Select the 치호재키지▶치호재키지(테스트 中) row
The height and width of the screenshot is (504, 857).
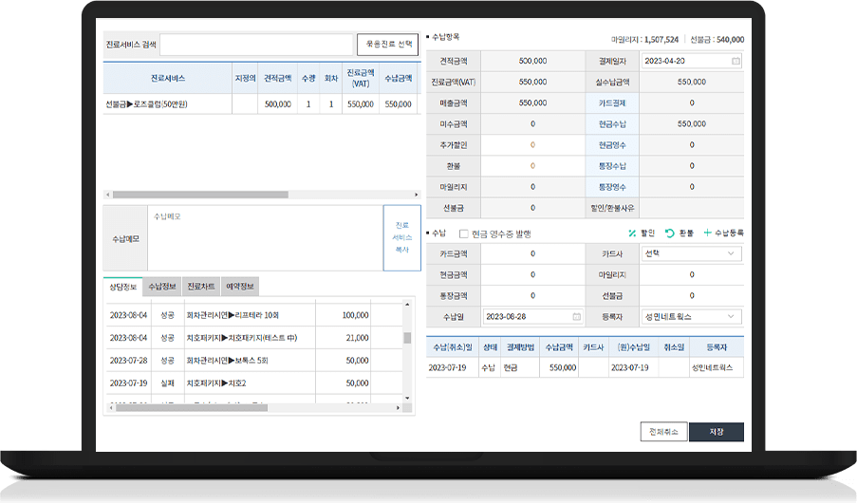254,338
